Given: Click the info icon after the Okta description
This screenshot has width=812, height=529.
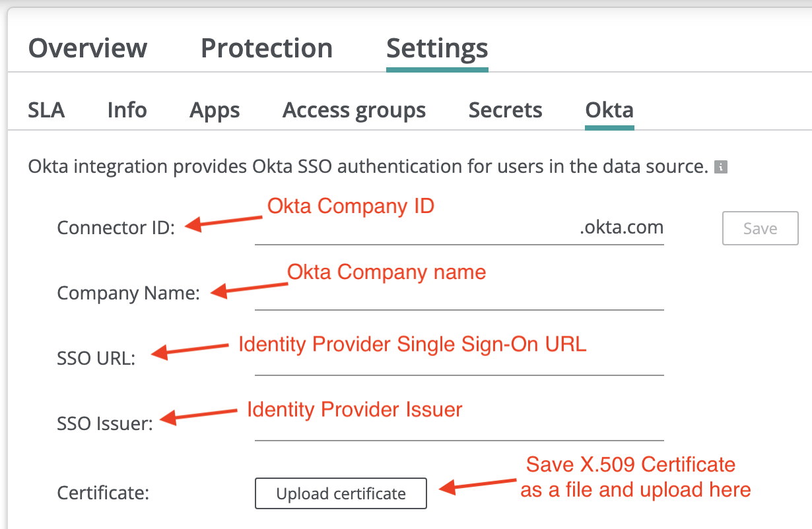Looking at the screenshot, I should (722, 168).
